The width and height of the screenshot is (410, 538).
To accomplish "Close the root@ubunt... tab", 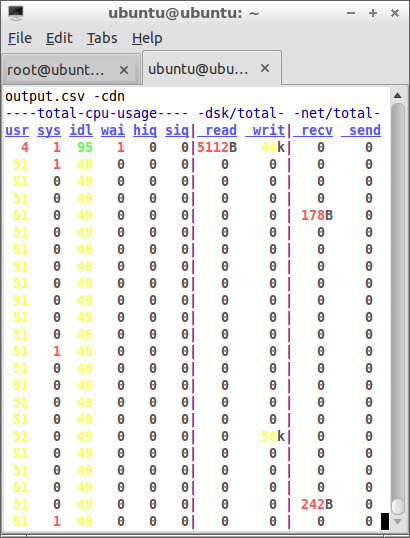I will pyautogui.click(x=124, y=70).
